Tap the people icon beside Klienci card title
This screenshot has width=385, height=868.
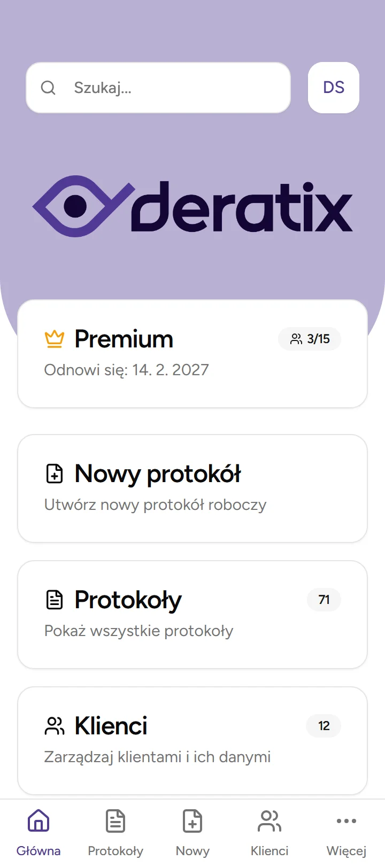(54, 726)
